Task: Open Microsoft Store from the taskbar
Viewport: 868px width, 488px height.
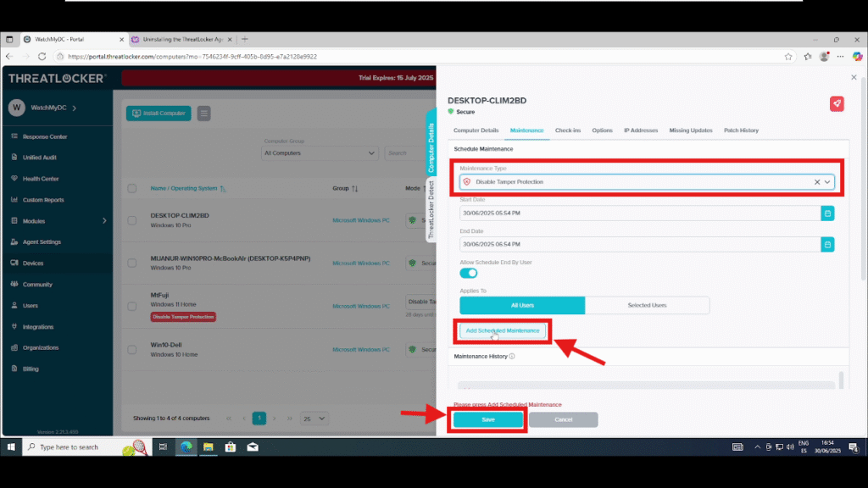Action: [231, 447]
